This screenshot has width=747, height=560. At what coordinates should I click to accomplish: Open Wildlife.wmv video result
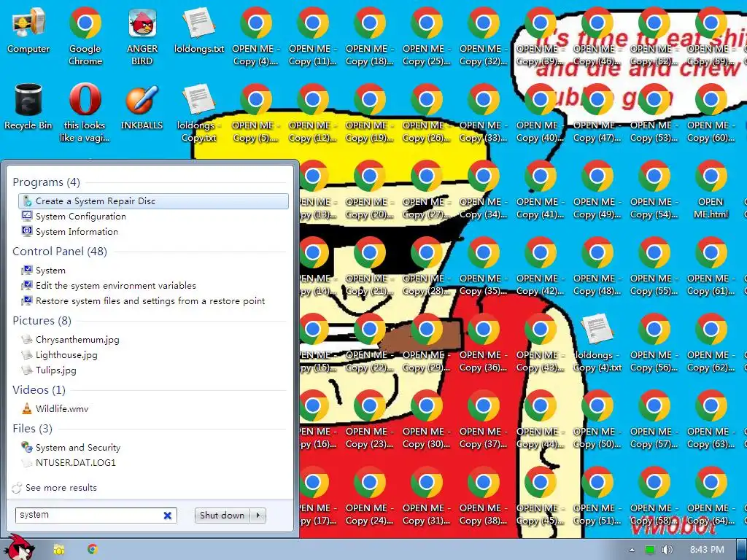[x=153, y=408]
